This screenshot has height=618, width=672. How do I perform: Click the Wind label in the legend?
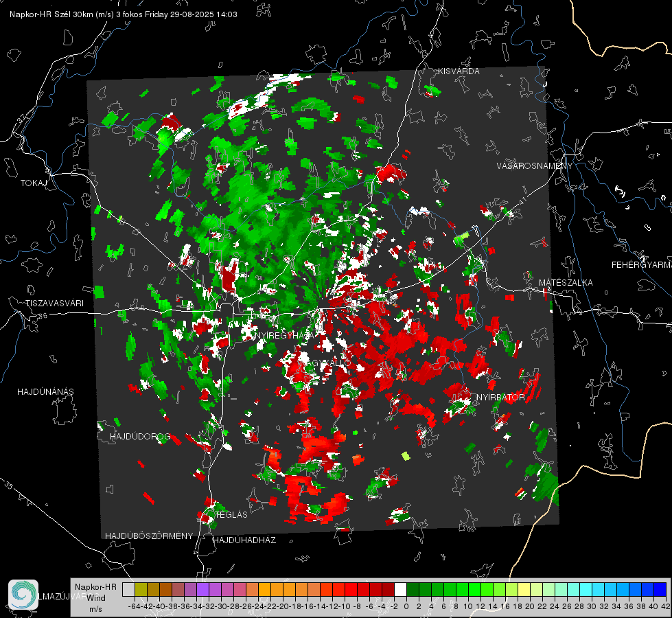96,598
